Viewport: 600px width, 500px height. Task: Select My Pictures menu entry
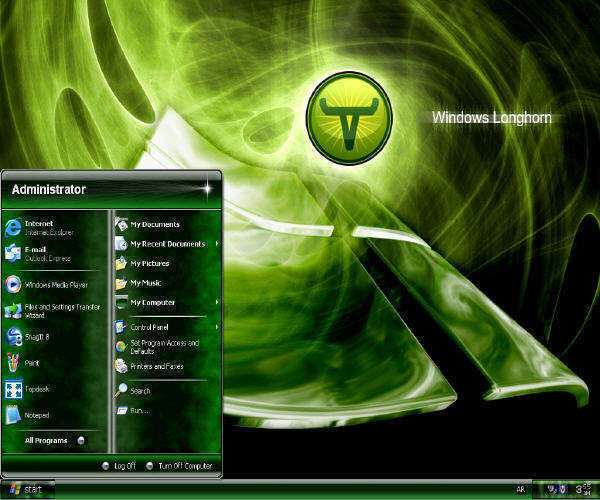point(166,263)
